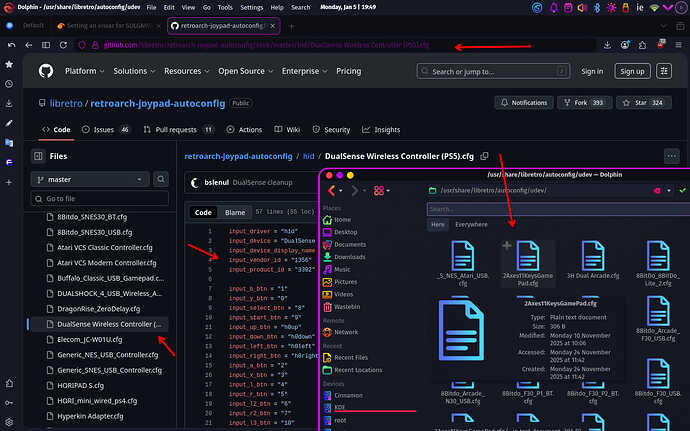Viewport: 690px width, 431px height.
Task: Toggle selection plus on 2Axes11KeysGamePad.cfg
Action: coord(507,245)
